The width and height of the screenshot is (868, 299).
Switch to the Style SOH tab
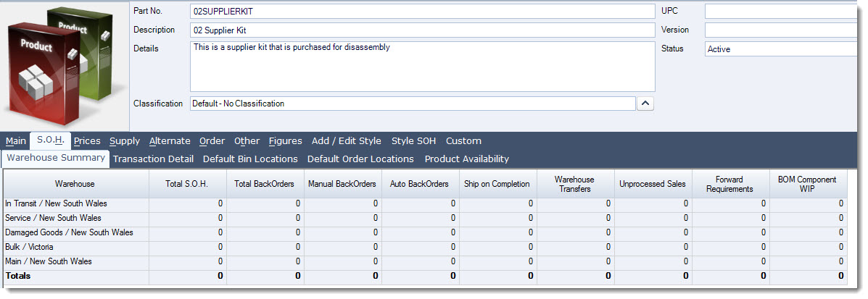coord(413,141)
